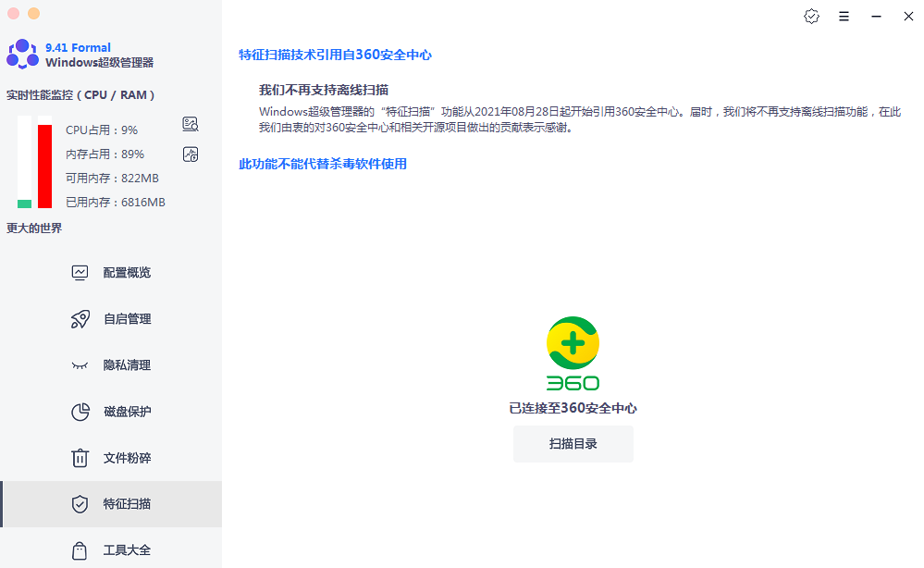Click the pie chart icon for 磁盘保护

(80, 412)
